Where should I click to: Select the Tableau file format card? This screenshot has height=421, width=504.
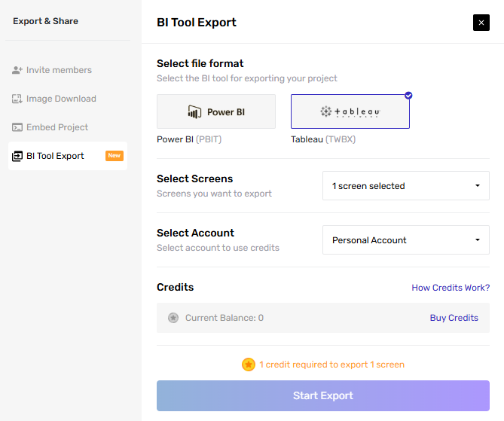[350, 111]
